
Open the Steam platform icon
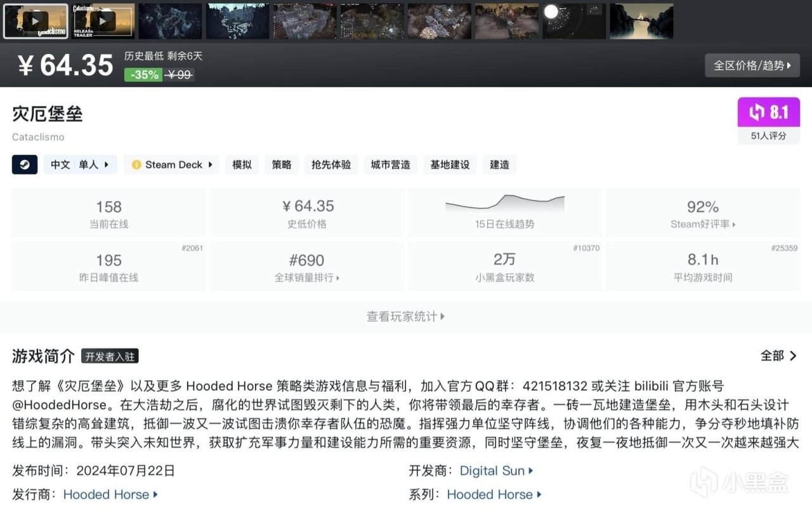coord(25,164)
